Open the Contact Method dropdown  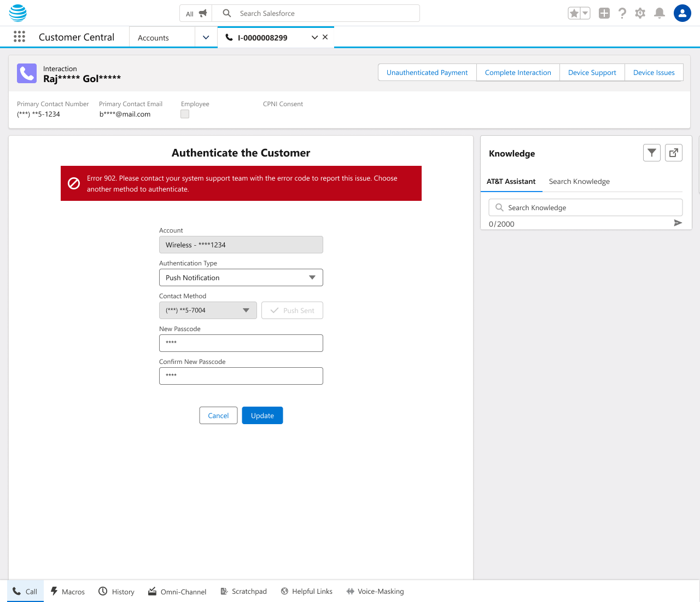point(208,310)
